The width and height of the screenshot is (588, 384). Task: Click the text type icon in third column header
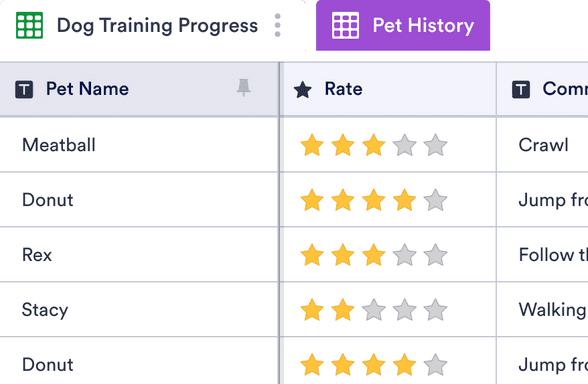pyautogui.click(x=521, y=89)
